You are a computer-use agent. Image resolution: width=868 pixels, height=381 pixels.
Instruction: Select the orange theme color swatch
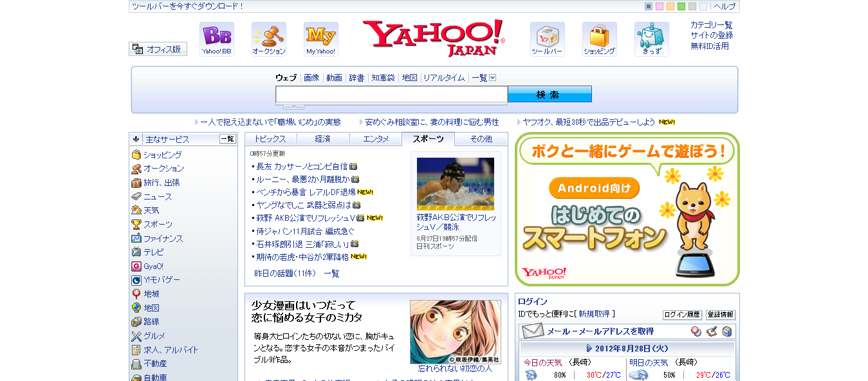pyautogui.click(x=670, y=6)
